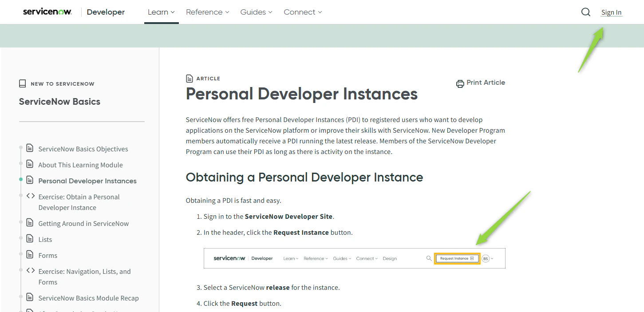Click the document icon beside Getting Around in ServiceNow

[29, 223]
